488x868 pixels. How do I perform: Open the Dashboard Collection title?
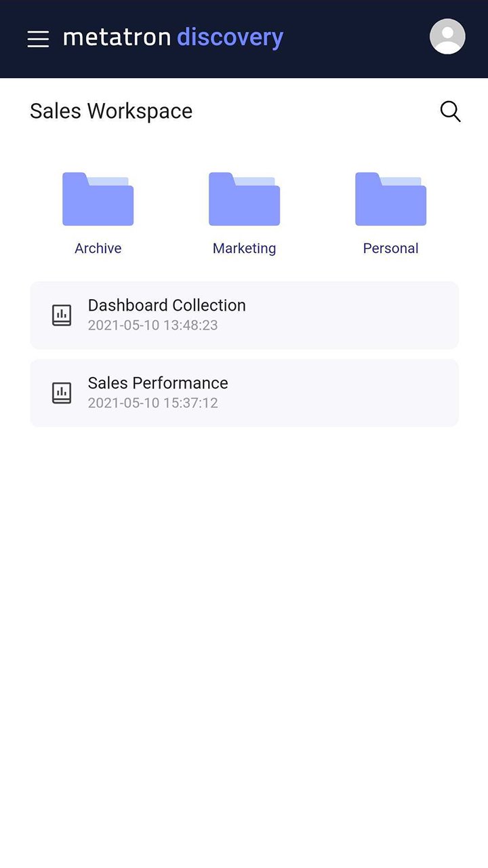167,305
